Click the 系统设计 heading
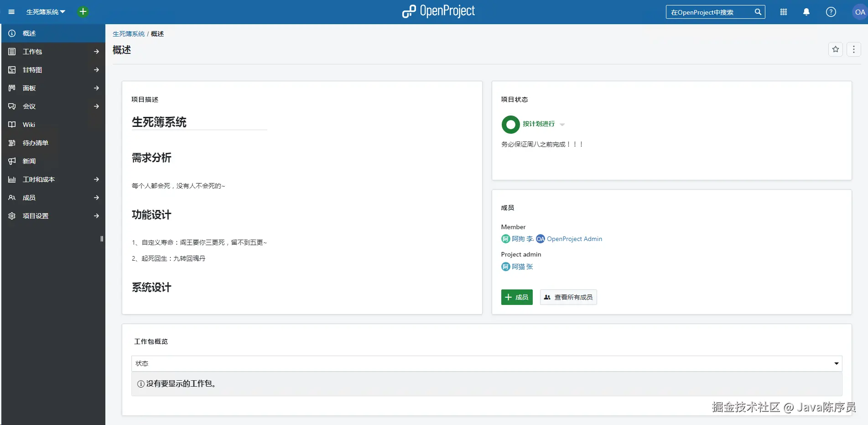Image resolution: width=868 pixels, height=425 pixels. [151, 288]
